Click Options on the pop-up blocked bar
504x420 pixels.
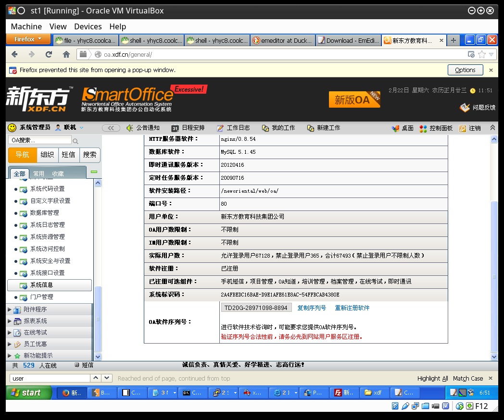465,70
